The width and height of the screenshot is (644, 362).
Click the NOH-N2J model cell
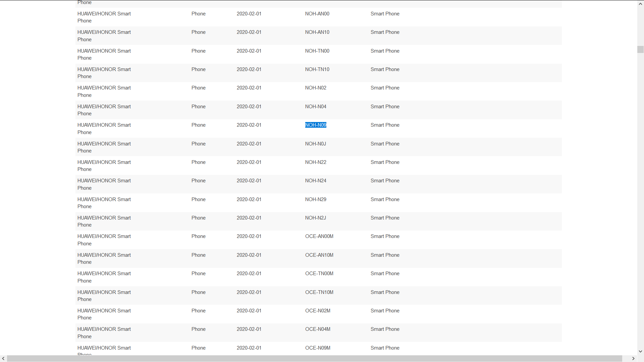click(316, 218)
